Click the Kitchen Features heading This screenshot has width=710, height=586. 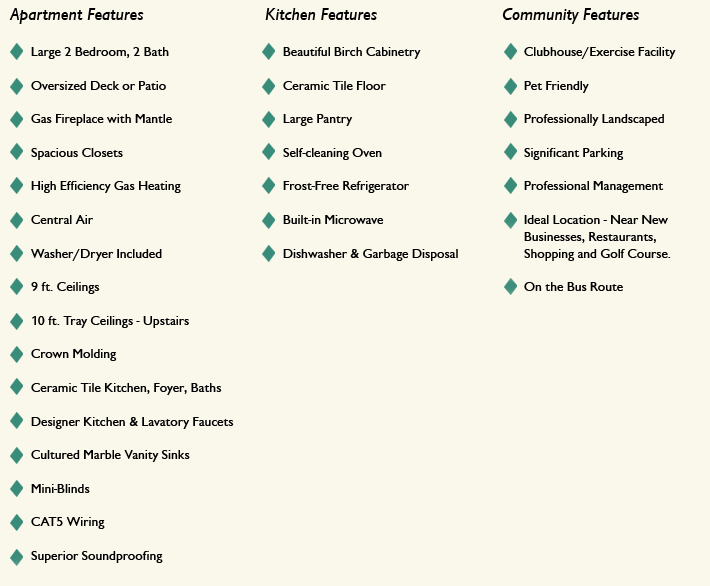click(321, 15)
